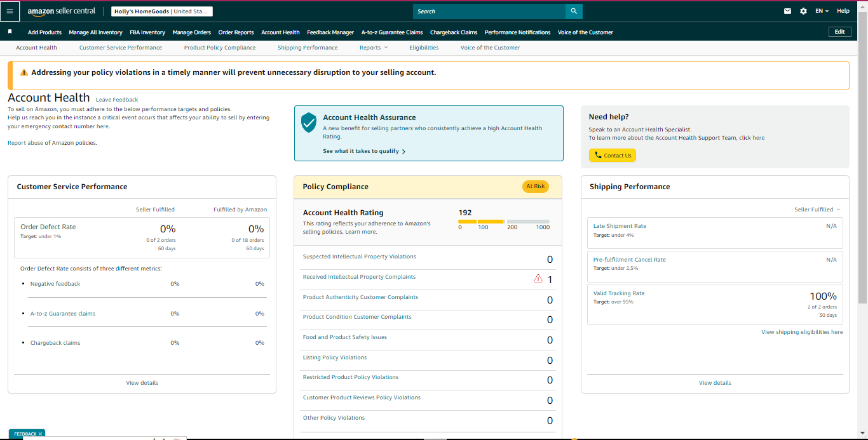
Task: Open the Order Defect Rate link
Action: coord(48,227)
